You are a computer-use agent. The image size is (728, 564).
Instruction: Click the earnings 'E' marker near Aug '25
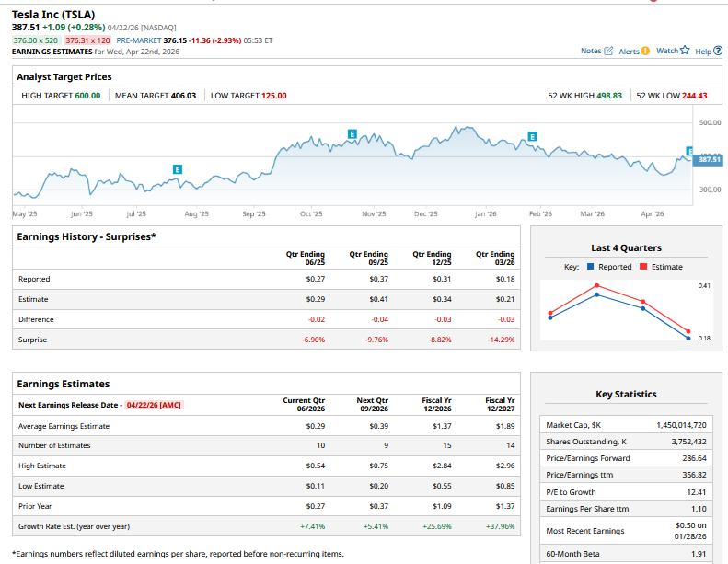178,168
